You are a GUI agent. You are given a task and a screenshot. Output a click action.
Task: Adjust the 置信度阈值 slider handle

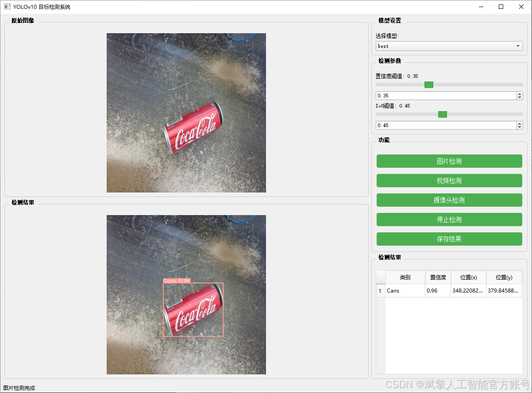429,85
